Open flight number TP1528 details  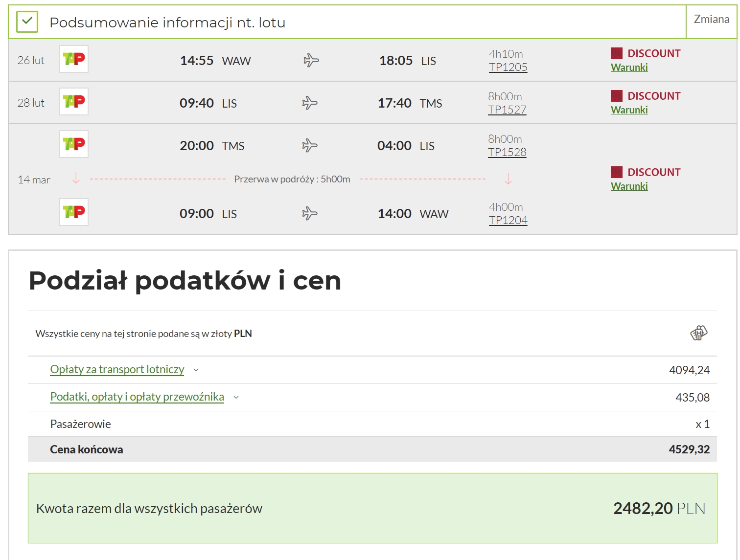(x=507, y=153)
